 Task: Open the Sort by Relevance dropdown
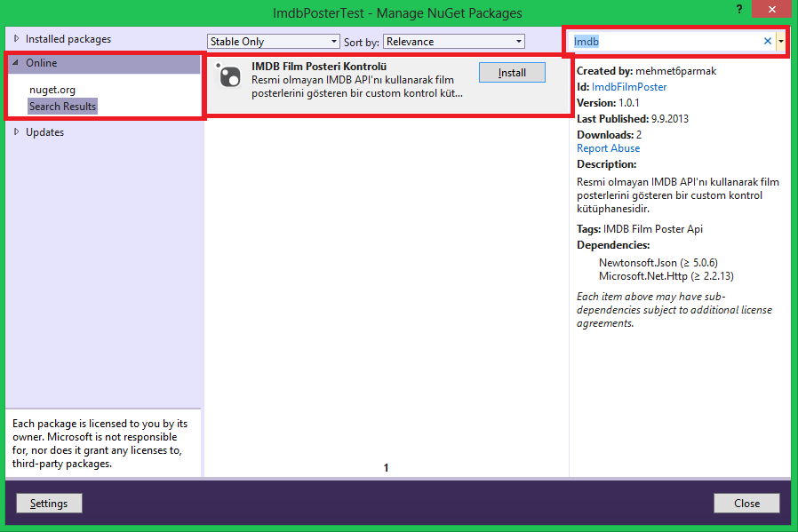point(454,41)
